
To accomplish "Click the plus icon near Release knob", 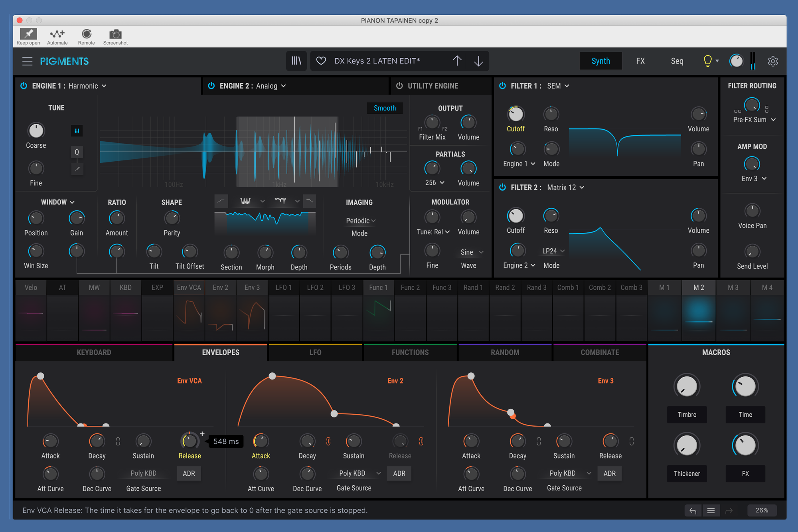I will [202, 434].
